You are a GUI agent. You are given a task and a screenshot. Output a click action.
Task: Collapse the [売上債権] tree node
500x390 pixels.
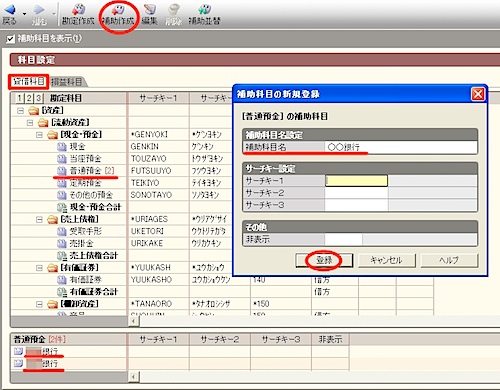(x=39, y=219)
